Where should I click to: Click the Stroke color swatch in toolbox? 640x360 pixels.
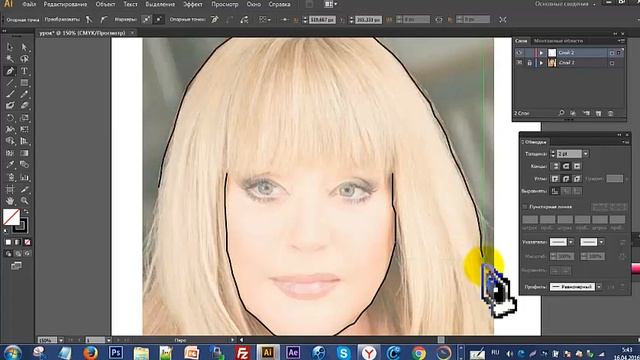coord(20,225)
